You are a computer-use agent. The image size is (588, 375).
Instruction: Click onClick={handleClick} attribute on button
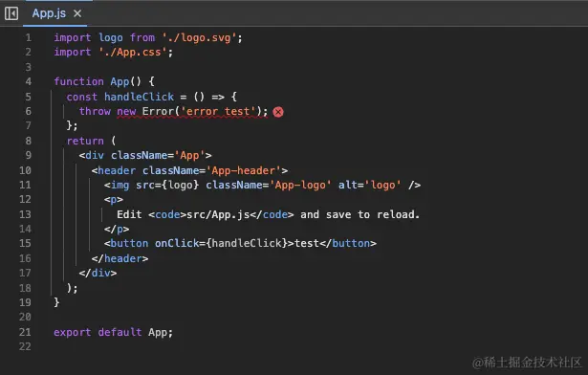point(221,243)
